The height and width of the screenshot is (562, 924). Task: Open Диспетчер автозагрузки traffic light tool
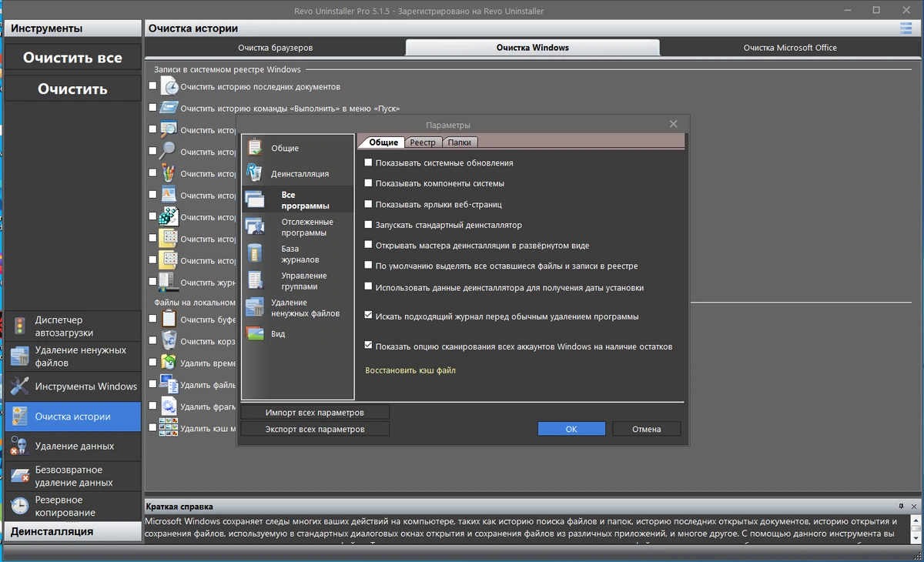[x=73, y=326]
